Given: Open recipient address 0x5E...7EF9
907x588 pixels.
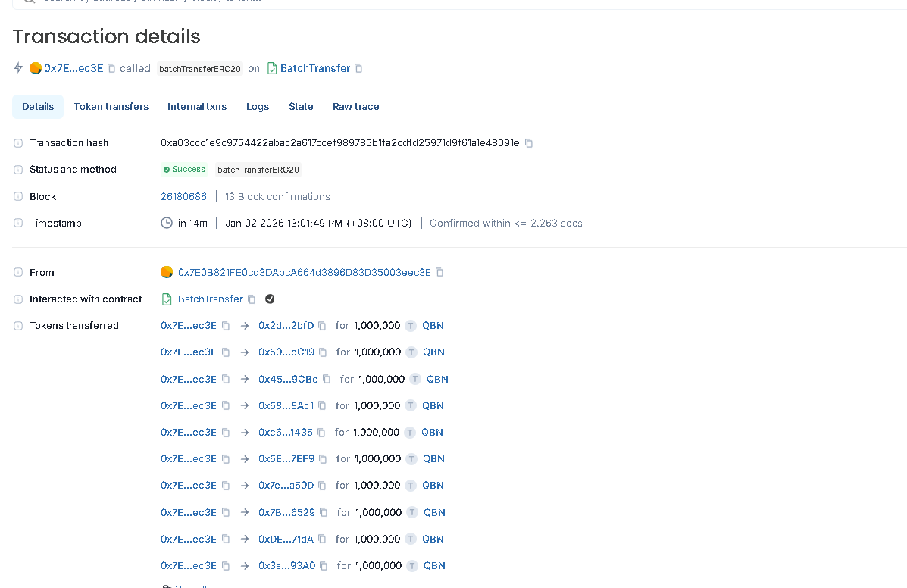Looking at the screenshot, I should pos(286,459).
